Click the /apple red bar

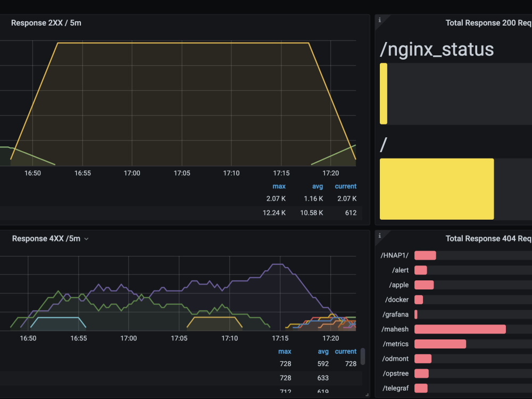click(424, 285)
